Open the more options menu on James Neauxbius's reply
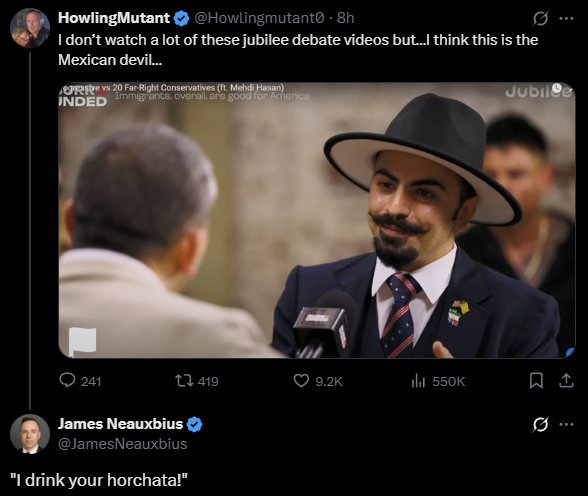 tap(566, 424)
